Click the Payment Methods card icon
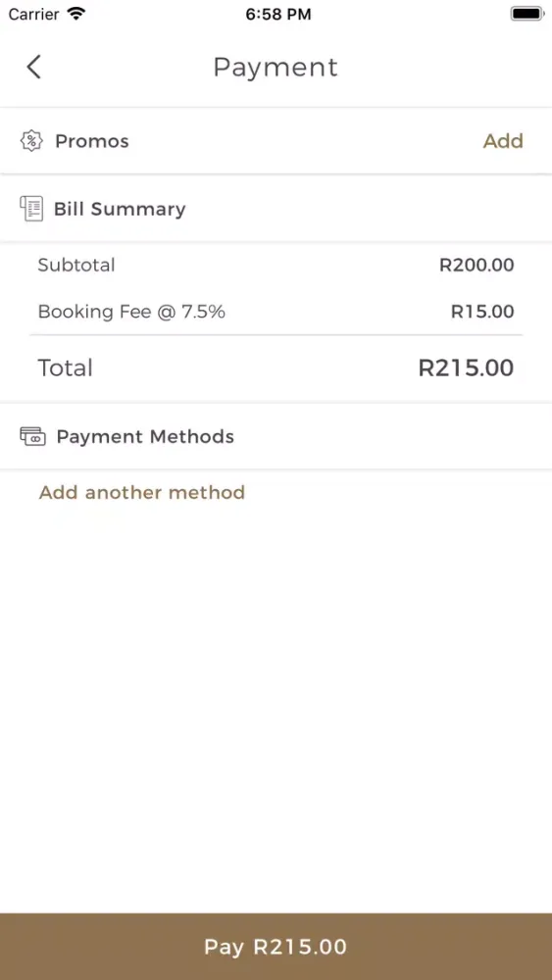The height and width of the screenshot is (980, 552). coord(32,436)
